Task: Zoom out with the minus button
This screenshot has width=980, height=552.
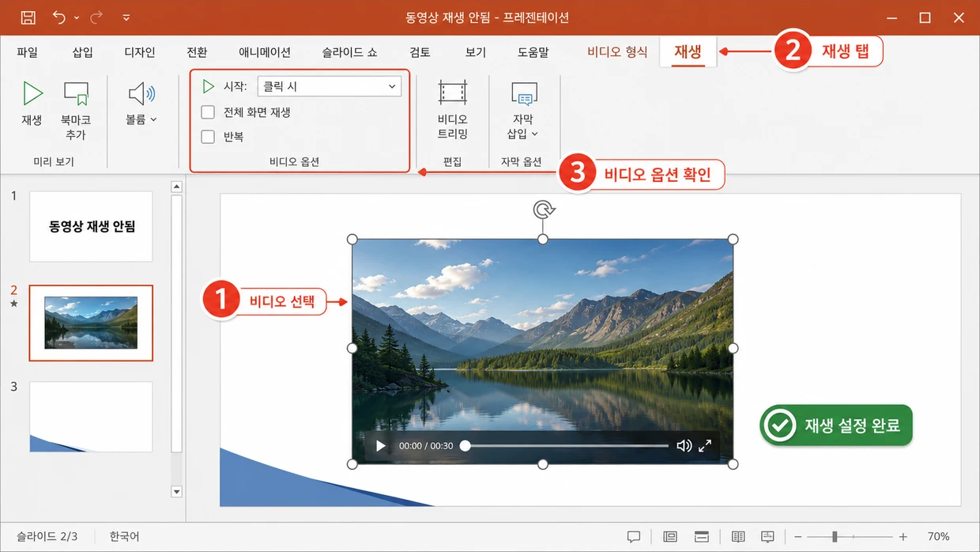Action: [x=798, y=537]
